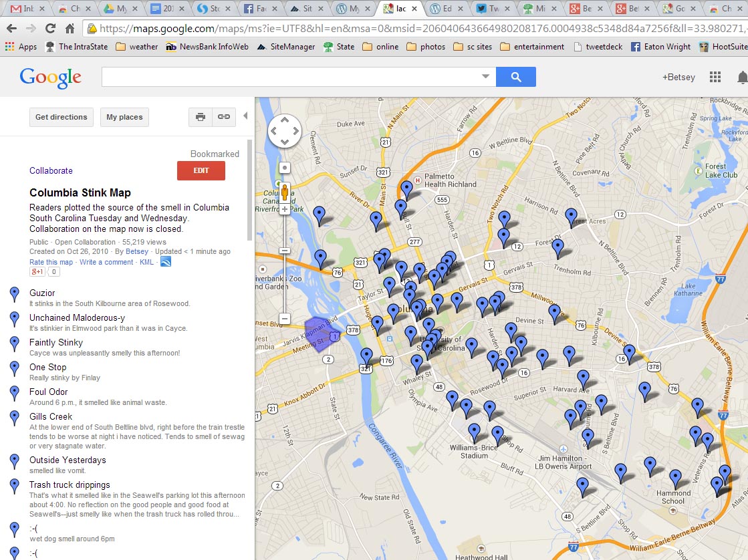This screenshot has width=748, height=560.
Task: Click the Get directions button
Action: click(61, 117)
